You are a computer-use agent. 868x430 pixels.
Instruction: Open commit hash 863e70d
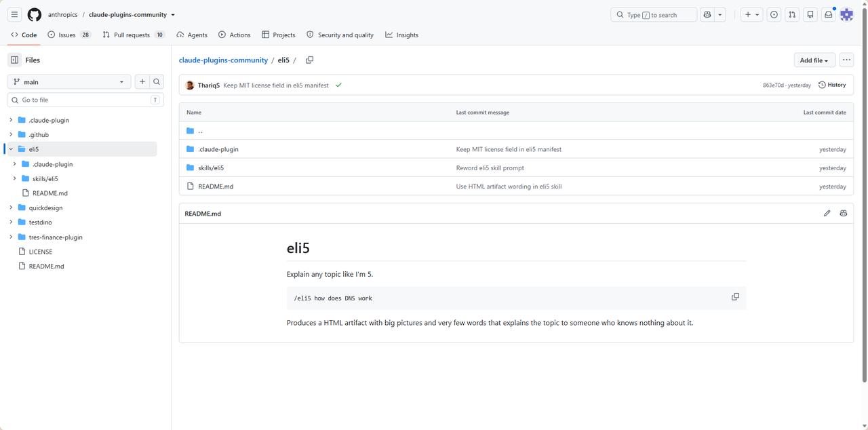773,85
